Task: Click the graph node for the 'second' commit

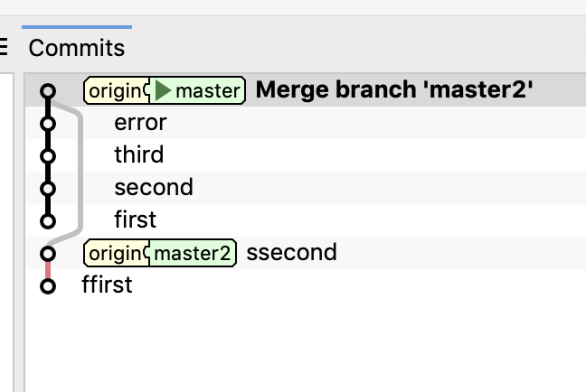Action: coord(48,188)
